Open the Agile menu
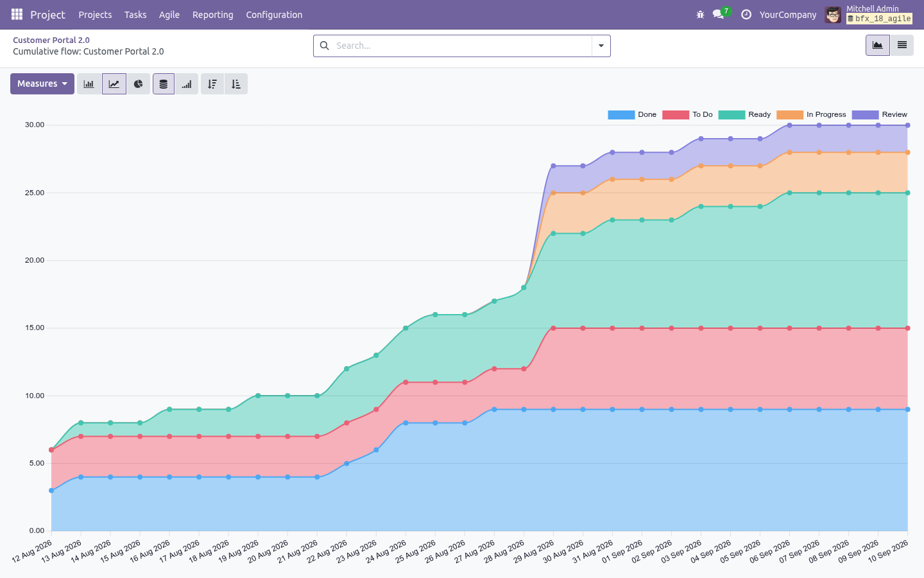The image size is (924, 578). tap(169, 15)
